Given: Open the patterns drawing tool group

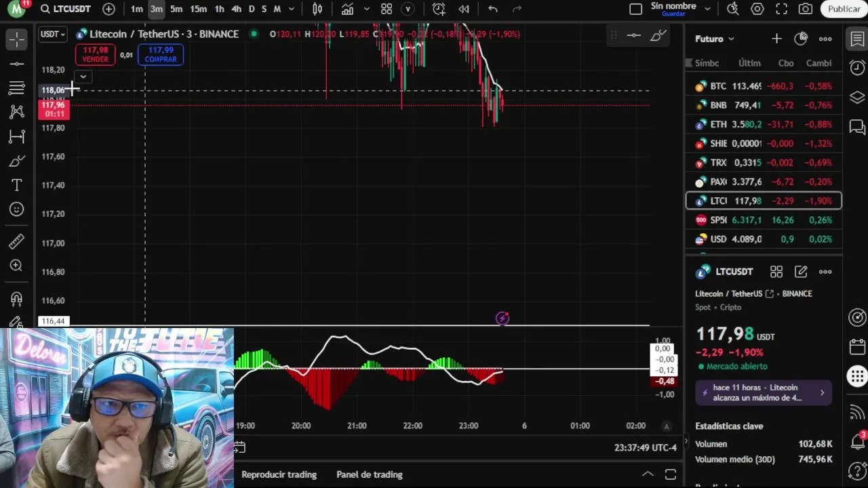Looking at the screenshot, I should [x=17, y=112].
